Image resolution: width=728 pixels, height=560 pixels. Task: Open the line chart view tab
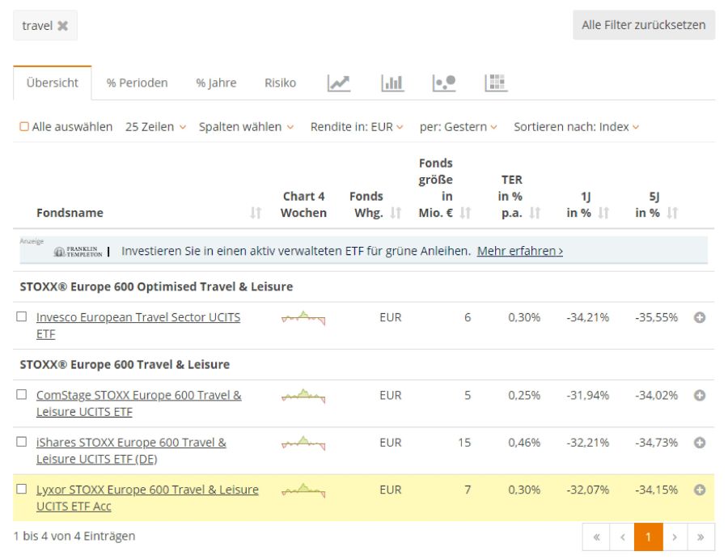tap(339, 83)
